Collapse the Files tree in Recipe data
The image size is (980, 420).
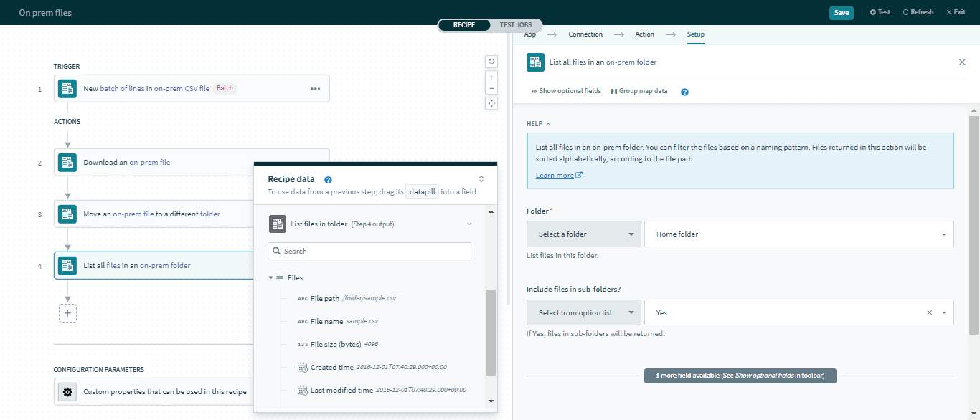coord(271,277)
